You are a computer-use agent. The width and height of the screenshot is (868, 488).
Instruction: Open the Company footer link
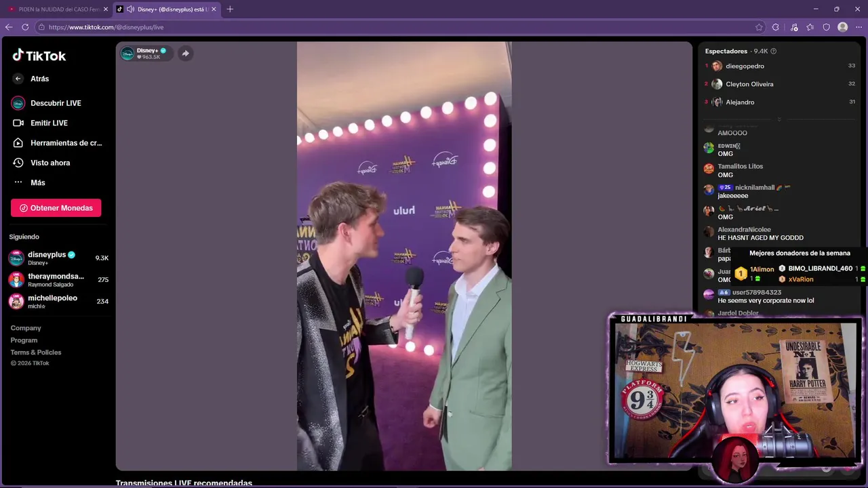pos(26,328)
